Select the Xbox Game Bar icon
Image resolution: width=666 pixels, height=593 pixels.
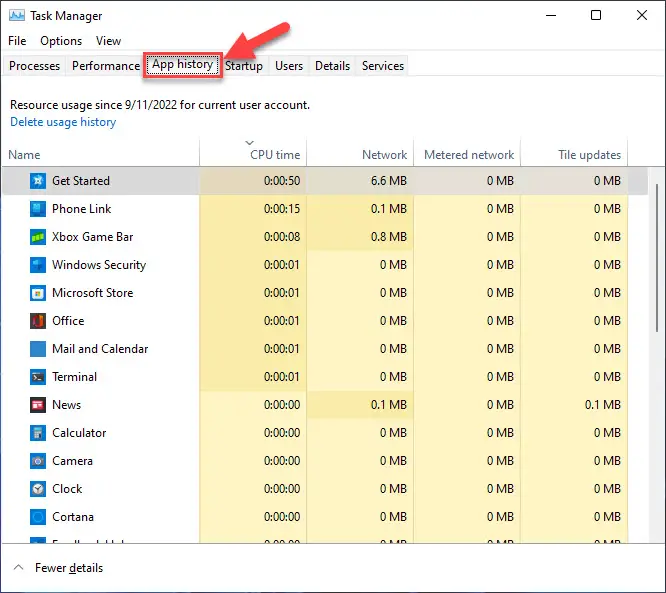pyautogui.click(x=37, y=237)
